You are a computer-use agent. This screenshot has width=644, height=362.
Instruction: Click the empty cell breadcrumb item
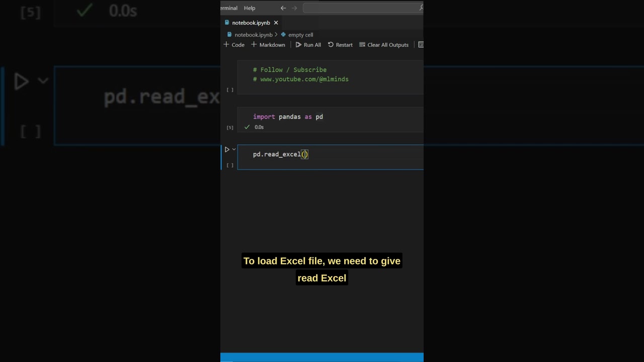click(300, 35)
